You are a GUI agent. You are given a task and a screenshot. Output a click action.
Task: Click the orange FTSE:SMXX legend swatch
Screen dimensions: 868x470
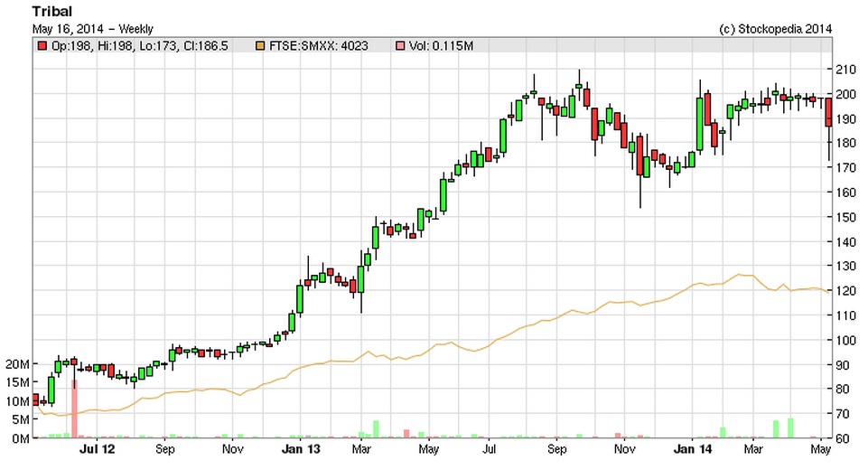(260, 46)
